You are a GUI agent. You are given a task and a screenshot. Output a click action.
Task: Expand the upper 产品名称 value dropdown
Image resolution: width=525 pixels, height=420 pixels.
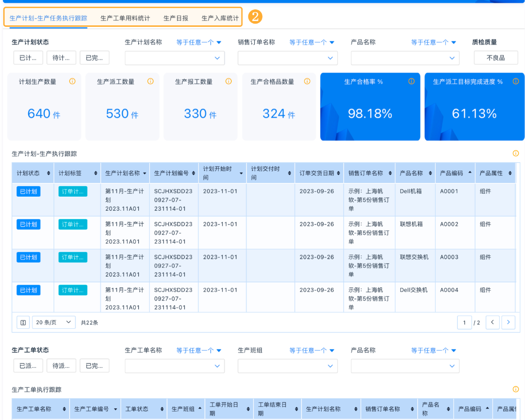click(x=405, y=58)
